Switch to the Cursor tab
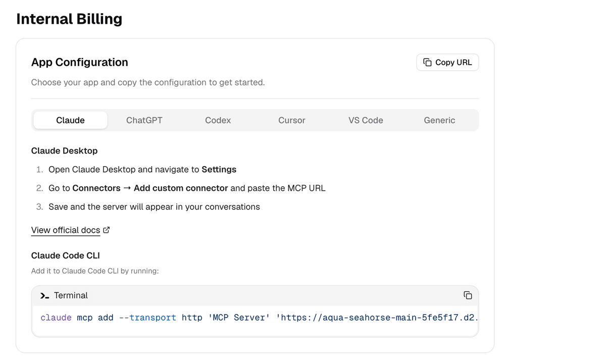The height and width of the screenshot is (364, 606). point(292,120)
